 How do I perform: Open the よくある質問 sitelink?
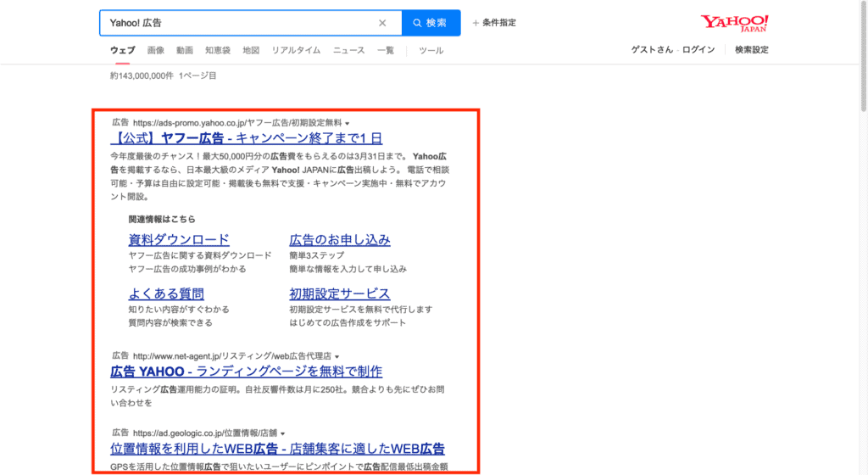coord(166,293)
